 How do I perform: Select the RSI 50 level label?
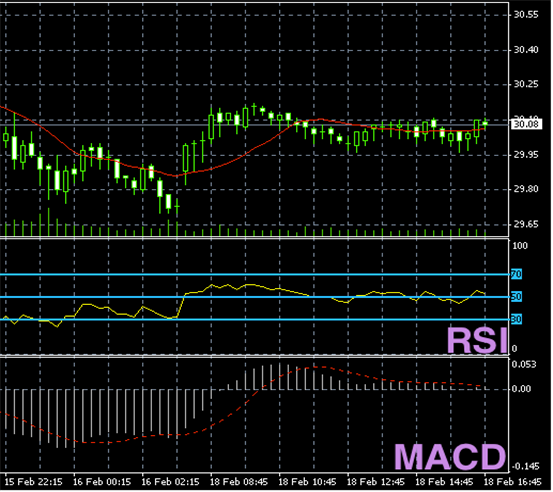tap(517, 297)
